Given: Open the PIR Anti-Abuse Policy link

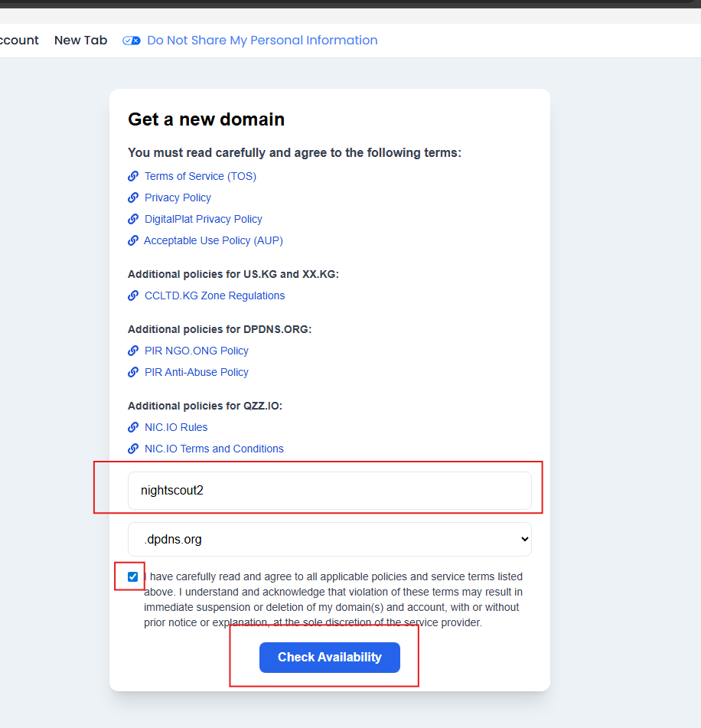Looking at the screenshot, I should 197,372.
